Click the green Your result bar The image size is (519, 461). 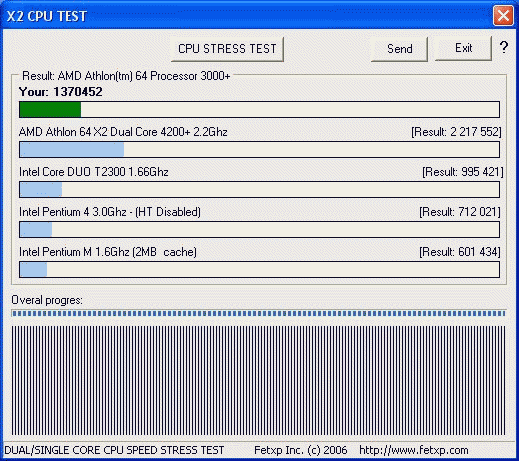pyautogui.click(x=259, y=110)
